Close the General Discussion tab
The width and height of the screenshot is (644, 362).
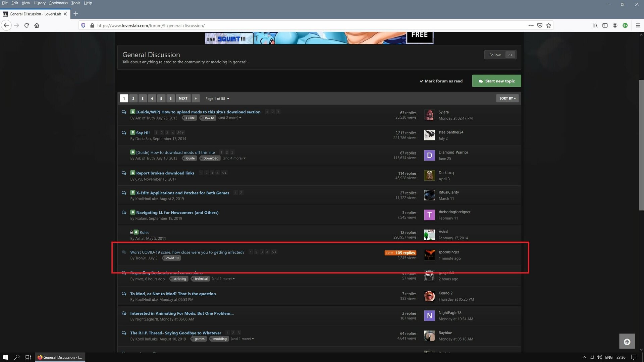point(65,14)
